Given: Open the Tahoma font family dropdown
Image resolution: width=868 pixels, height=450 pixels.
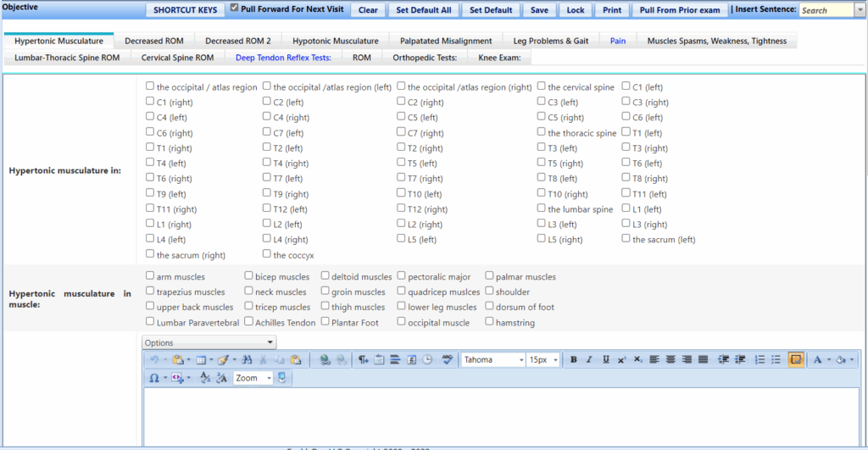Looking at the screenshot, I should (x=492, y=360).
